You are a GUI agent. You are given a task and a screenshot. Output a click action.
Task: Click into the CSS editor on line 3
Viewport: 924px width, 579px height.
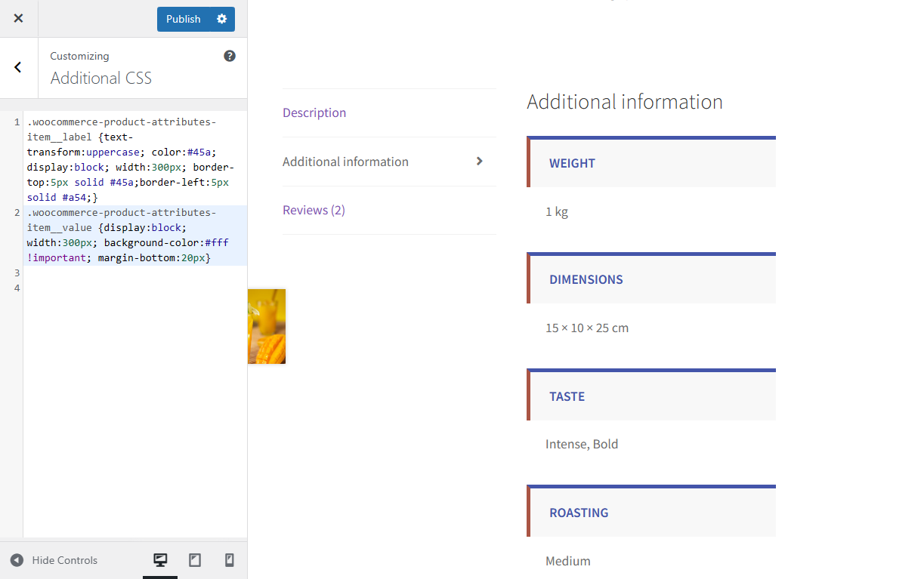[x=135, y=273]
